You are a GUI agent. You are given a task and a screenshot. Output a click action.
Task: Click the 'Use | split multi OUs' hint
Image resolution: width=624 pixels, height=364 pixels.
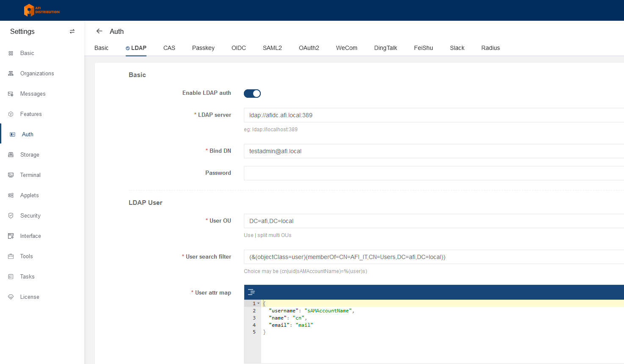268,235
